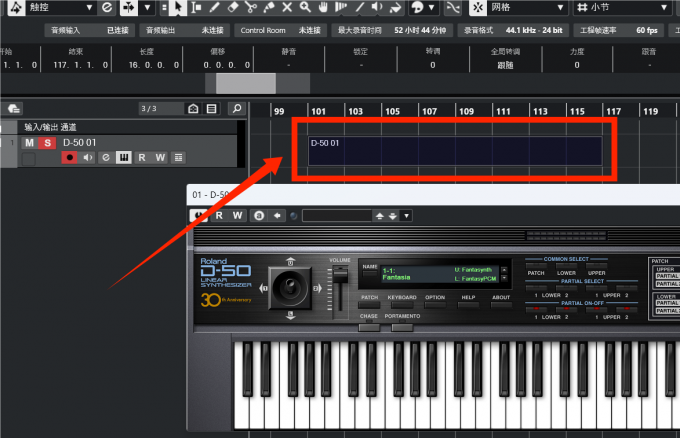This screenshot has width=680, height=438.
Task: Click the 长度 value in info line
Action: coord(154,65)
